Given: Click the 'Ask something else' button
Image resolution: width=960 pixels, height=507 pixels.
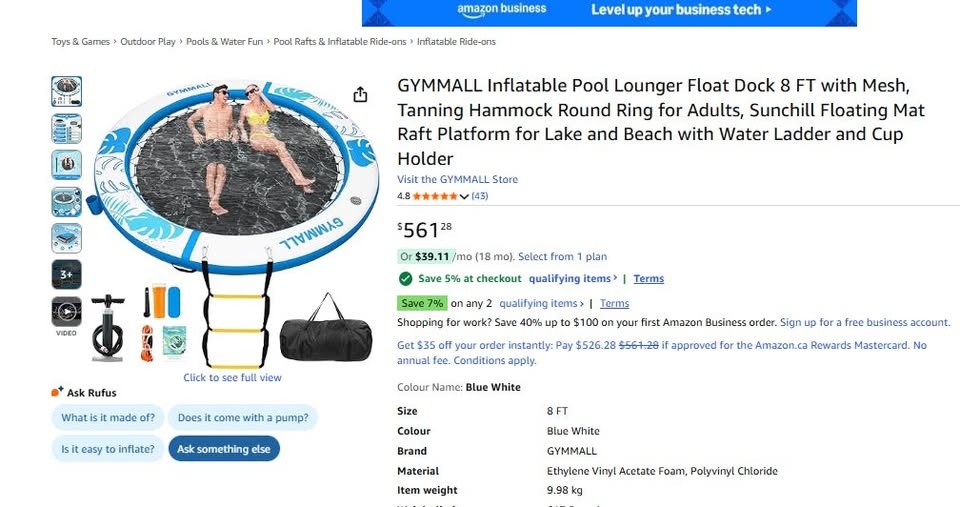Looking at the screenshot, I should tap(223, 449).
